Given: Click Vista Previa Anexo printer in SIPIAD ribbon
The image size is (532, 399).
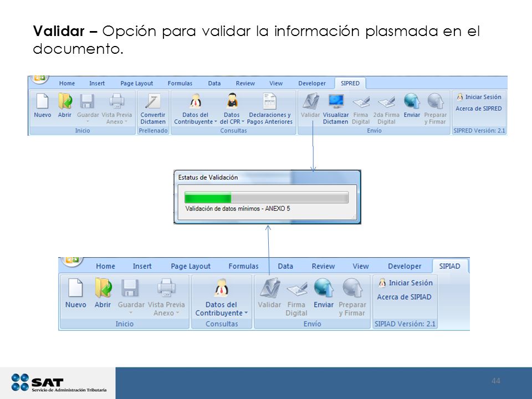Looking at the screenshot, I should click(166, 288).
